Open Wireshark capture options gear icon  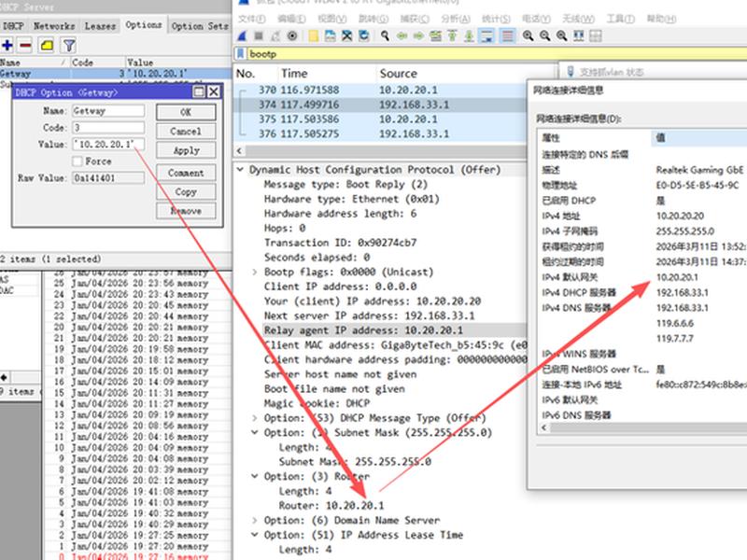point(292,35)
